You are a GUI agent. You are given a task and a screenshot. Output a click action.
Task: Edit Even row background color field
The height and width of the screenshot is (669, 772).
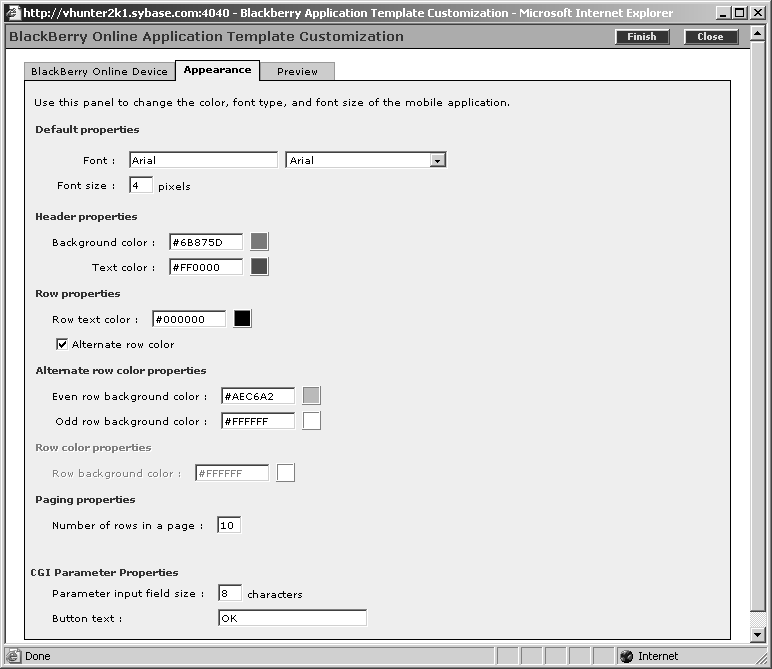[x=258, y=396]
